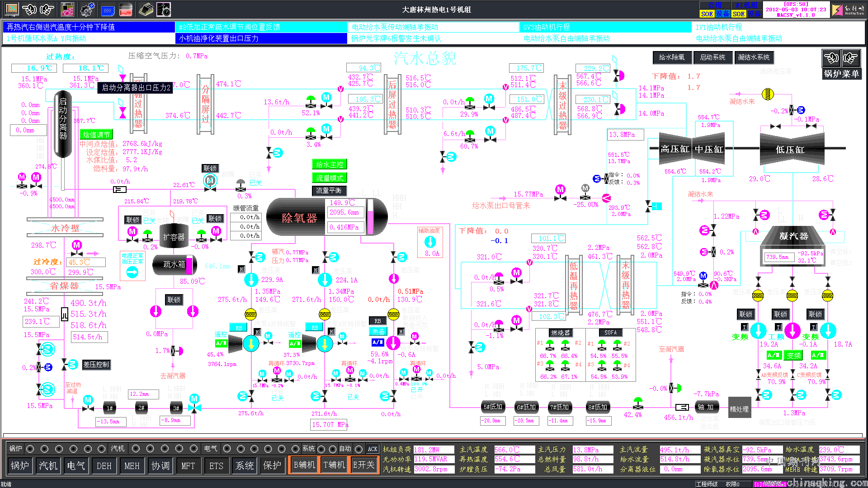Click the green 流量模式 button

[x=330, y=178]
